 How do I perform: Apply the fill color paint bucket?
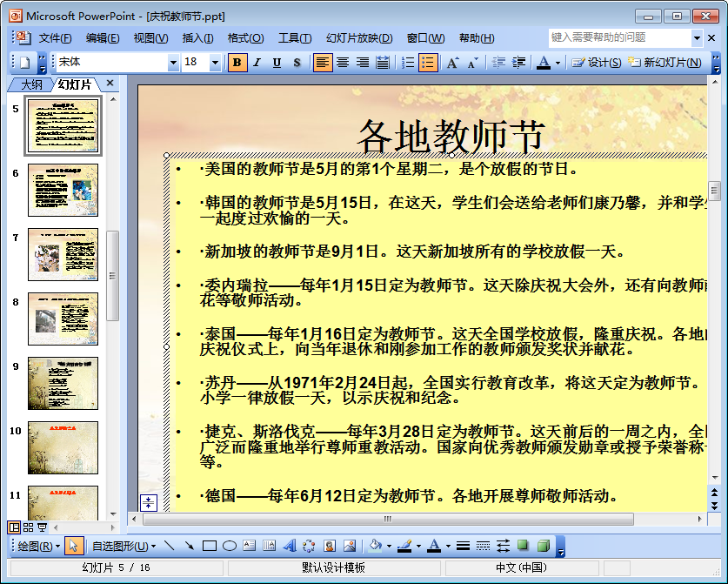point(375,547)
